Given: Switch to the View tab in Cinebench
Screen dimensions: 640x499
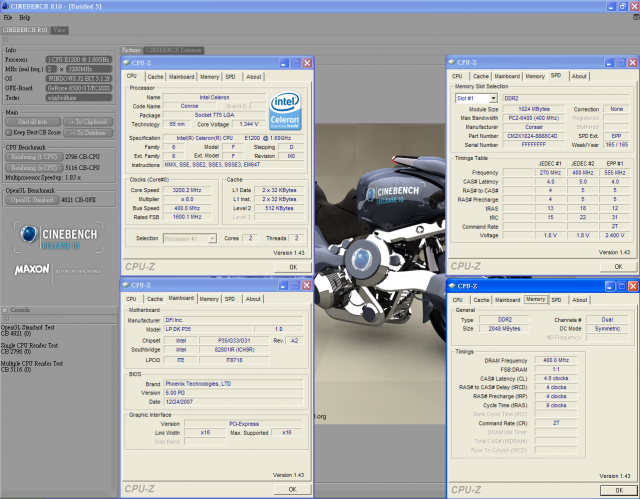Looking at the screenshot, I should point(59,30).
